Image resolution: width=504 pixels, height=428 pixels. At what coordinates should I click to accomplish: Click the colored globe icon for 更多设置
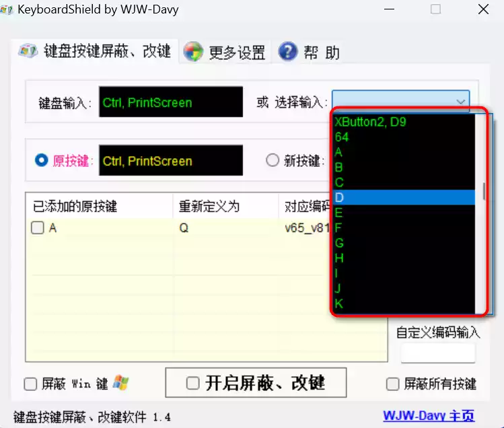(193, 51)
